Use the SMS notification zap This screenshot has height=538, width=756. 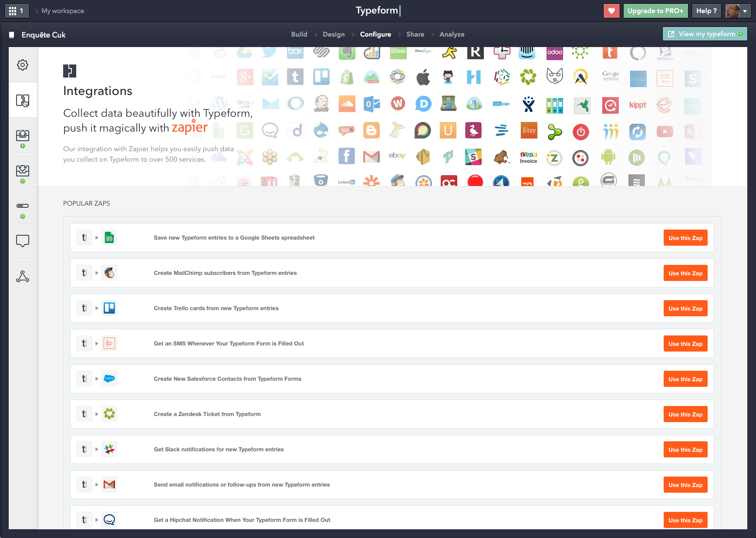click(x=685, y=344)
